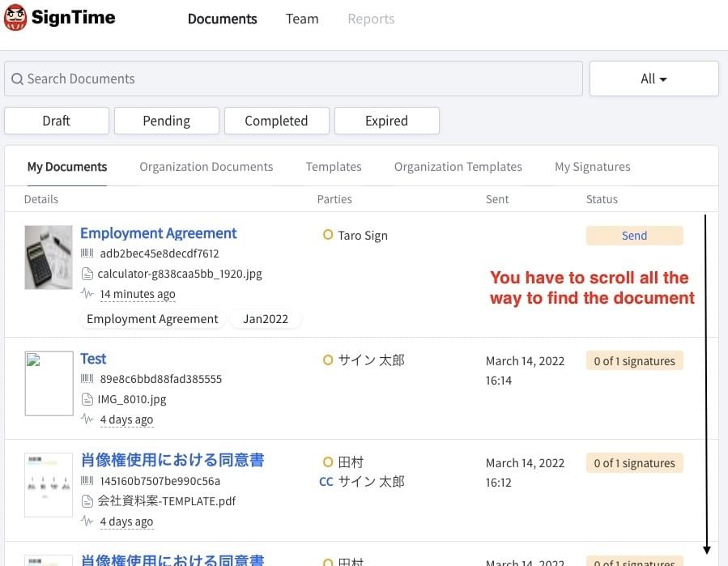Image resolution: width=728 pixels, height=566 pixels.
Task: Click the party name Taro Sign
Action: [x=363, y=236]
